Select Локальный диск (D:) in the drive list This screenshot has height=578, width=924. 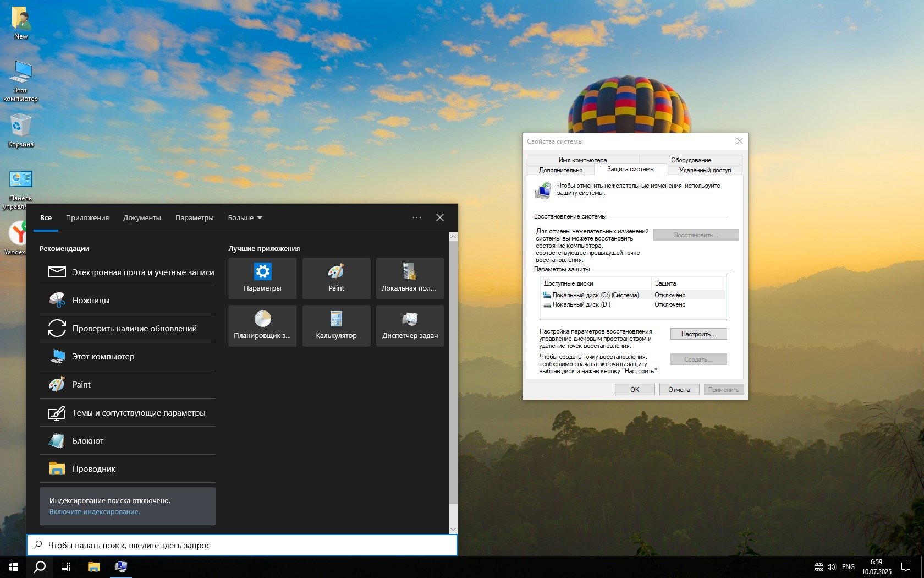[x=581, y=304]
